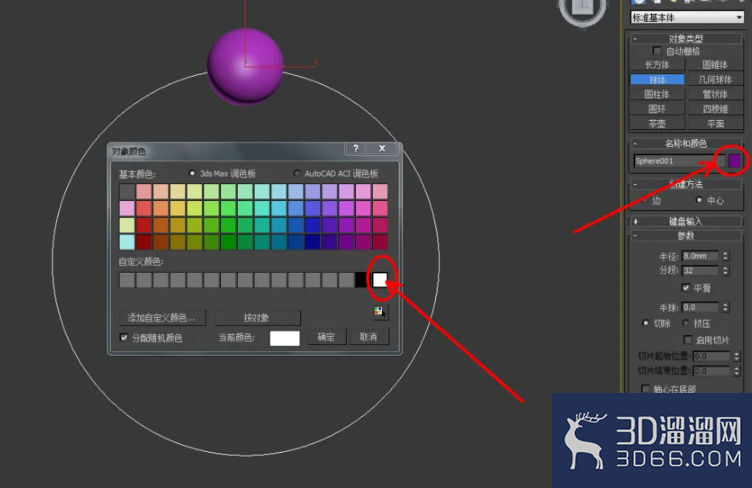Collapse the 创建方法 rollout
The height and width of the screenshot is (488, 752).
click(635, 184)
